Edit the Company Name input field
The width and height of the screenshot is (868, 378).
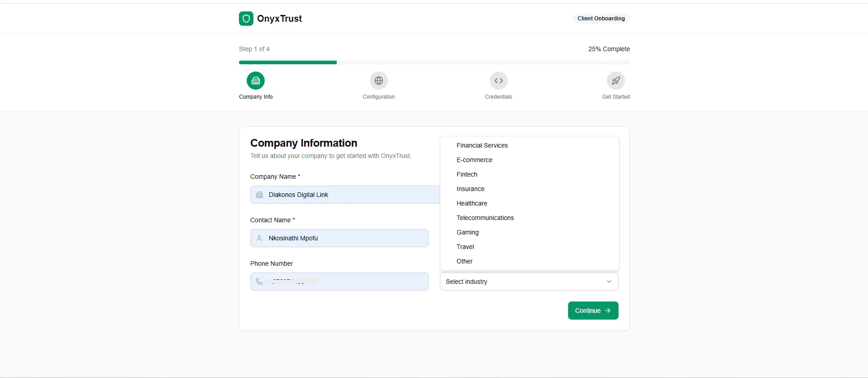345,195
